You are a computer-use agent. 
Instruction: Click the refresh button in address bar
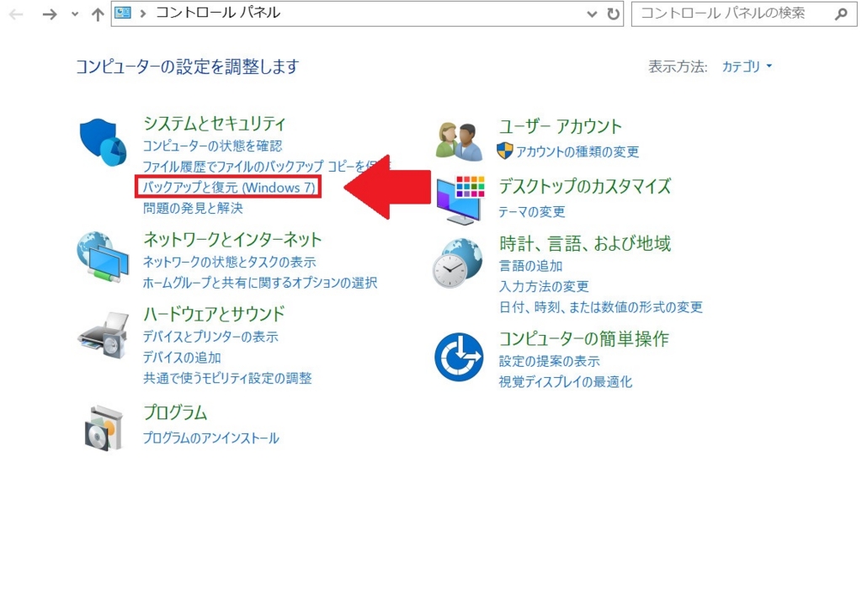tap(613, 13)
